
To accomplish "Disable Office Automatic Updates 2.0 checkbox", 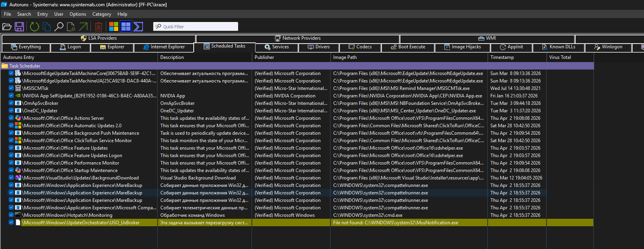I will (x=11, y=126).
